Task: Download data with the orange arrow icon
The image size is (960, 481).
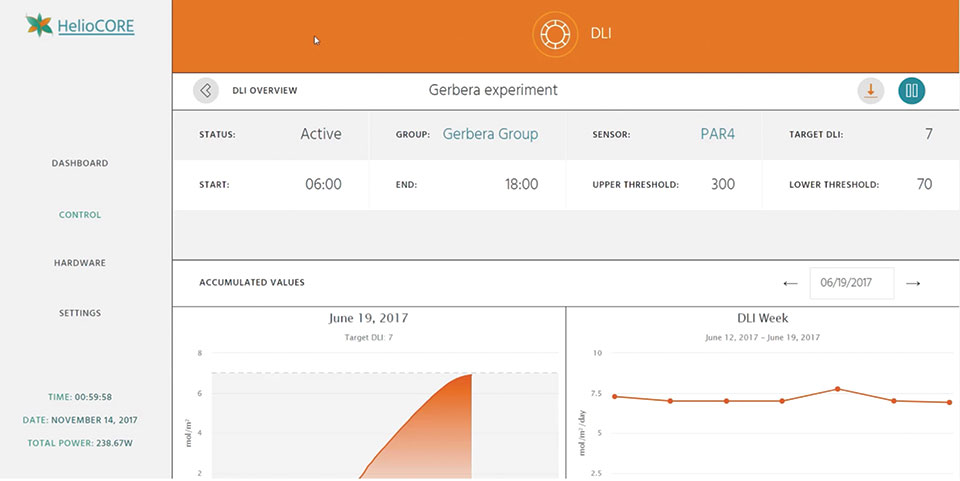Action: click(x=871, y=90)
